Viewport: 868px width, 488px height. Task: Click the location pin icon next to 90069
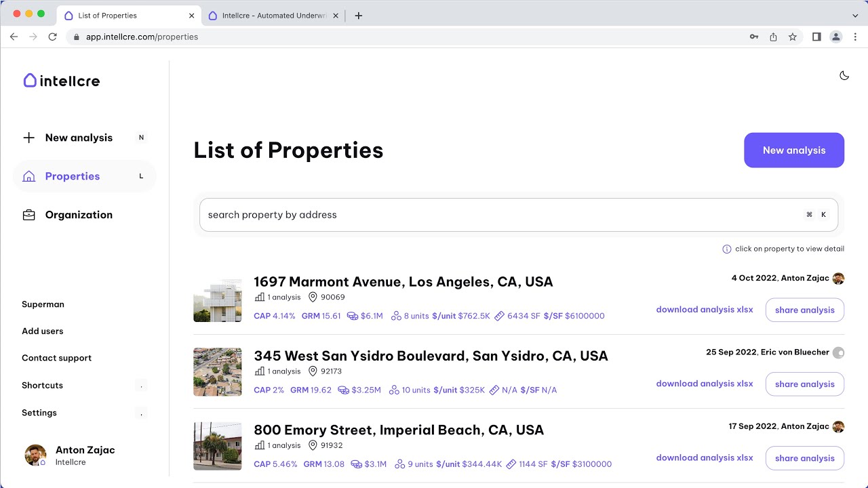(313, 298)
